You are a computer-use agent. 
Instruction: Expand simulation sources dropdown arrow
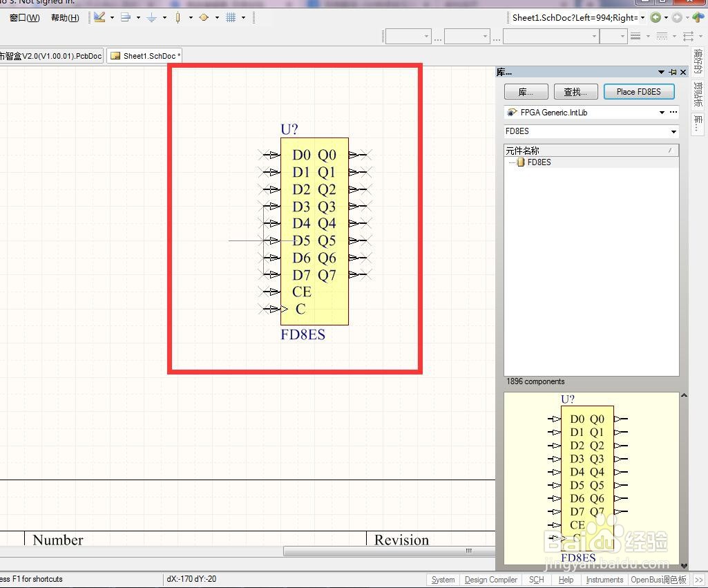click(217, 17)
